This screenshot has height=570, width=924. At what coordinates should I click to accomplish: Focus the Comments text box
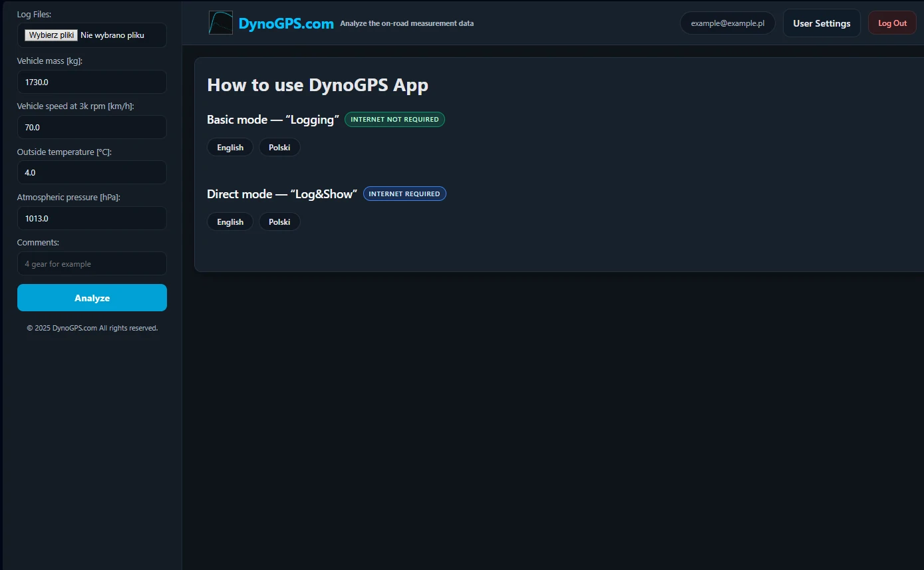(x=92, y=263)
